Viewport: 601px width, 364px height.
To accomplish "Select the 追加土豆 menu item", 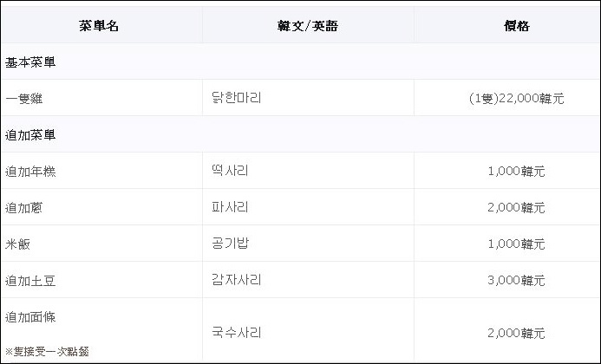I will click(x=31, y=281).
